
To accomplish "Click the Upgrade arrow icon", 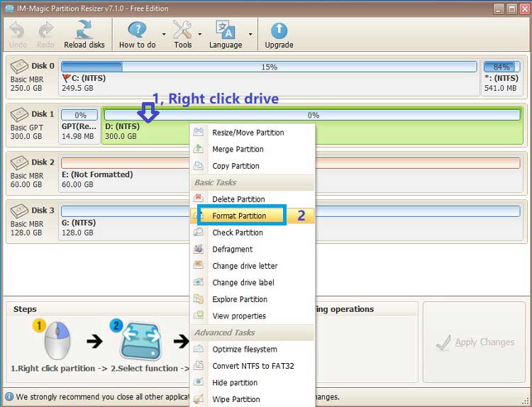I will 279,30.
